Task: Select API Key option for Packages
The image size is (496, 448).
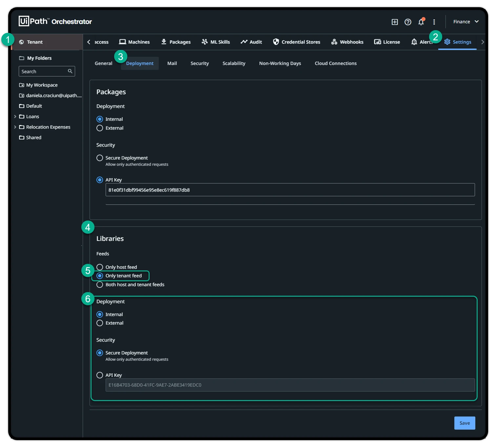Action: click(100, 180)
